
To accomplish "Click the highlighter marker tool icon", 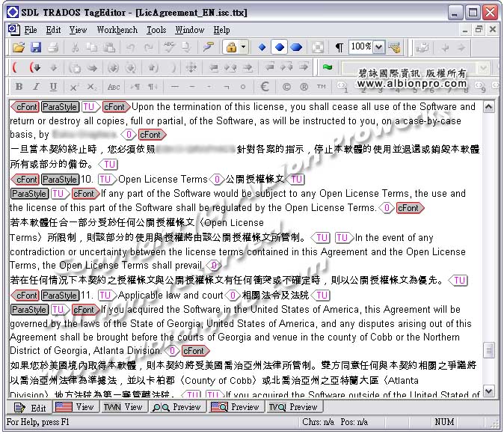I will coord(209,47).
